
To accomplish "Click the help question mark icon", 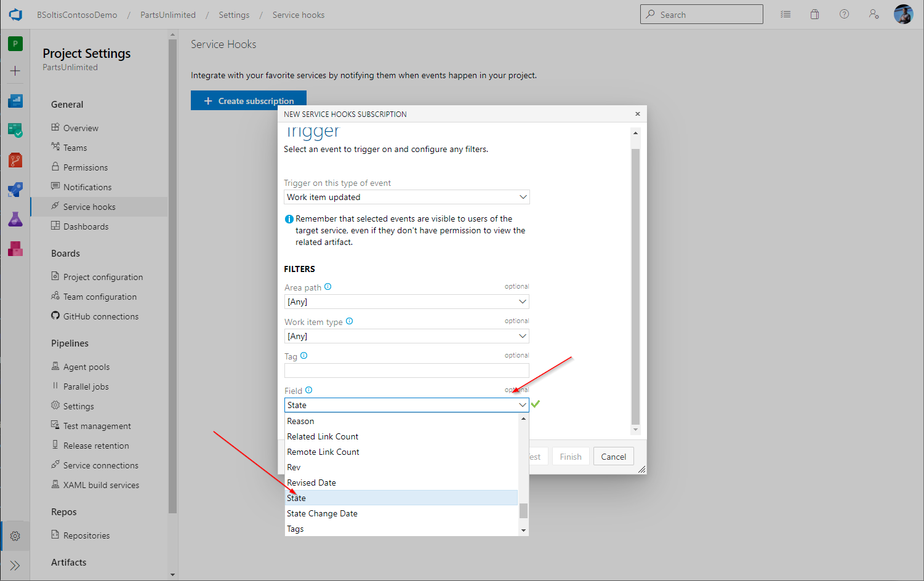I will pos(844,14).
